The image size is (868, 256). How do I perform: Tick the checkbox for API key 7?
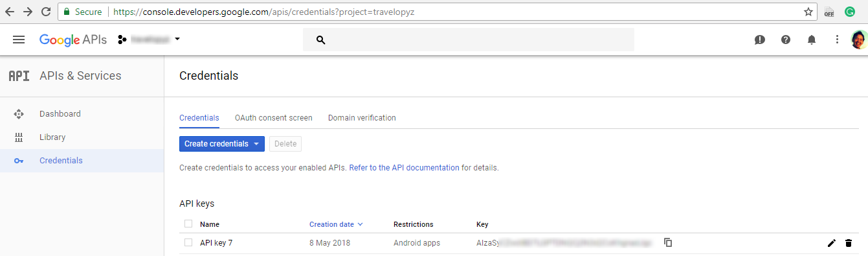click(188, 242)
